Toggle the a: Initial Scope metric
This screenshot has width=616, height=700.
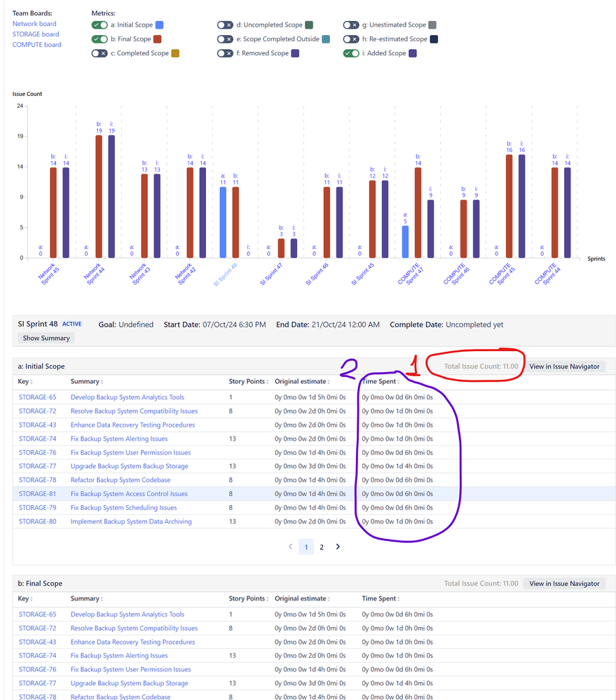pos(99,25)
